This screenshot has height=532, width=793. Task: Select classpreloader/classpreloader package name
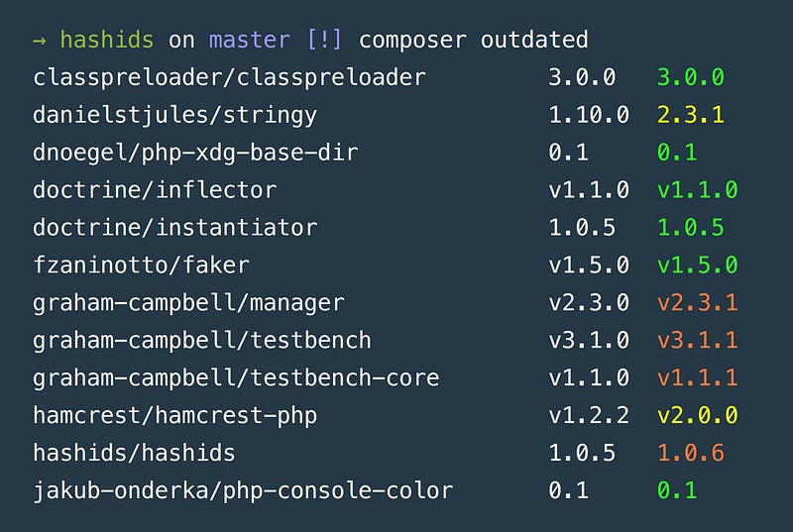(x=229, y=78)
